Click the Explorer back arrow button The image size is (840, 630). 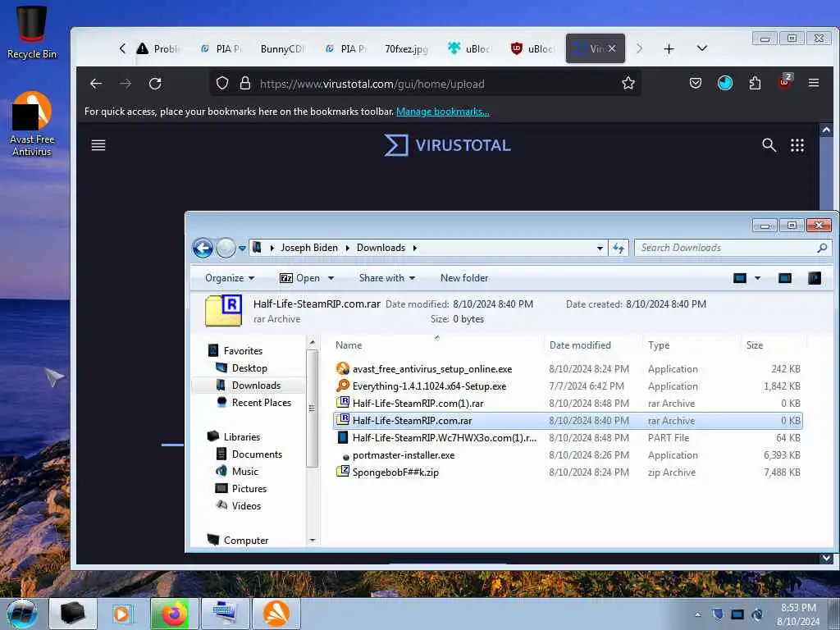click(203, 248)
